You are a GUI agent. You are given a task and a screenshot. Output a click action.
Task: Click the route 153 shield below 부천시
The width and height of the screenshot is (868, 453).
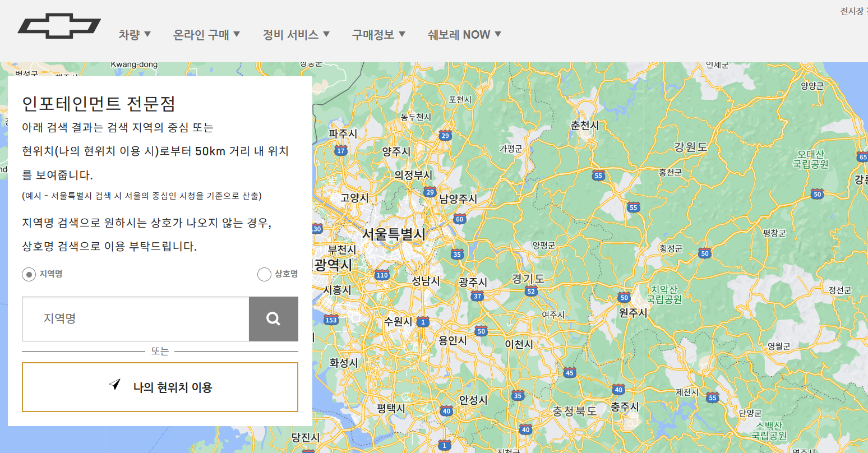(331, 320)
